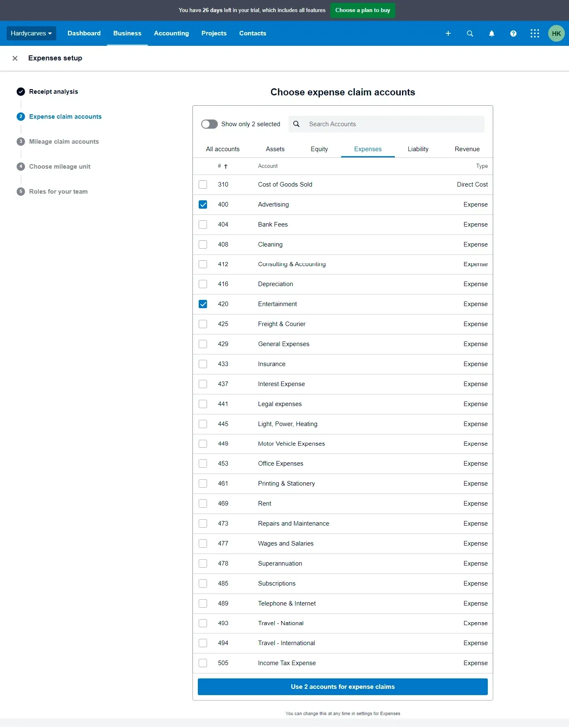Toggle Show only 2 selected switch
Image resolution: width=569 pixels, height=728 pixels.
point(210,124)
